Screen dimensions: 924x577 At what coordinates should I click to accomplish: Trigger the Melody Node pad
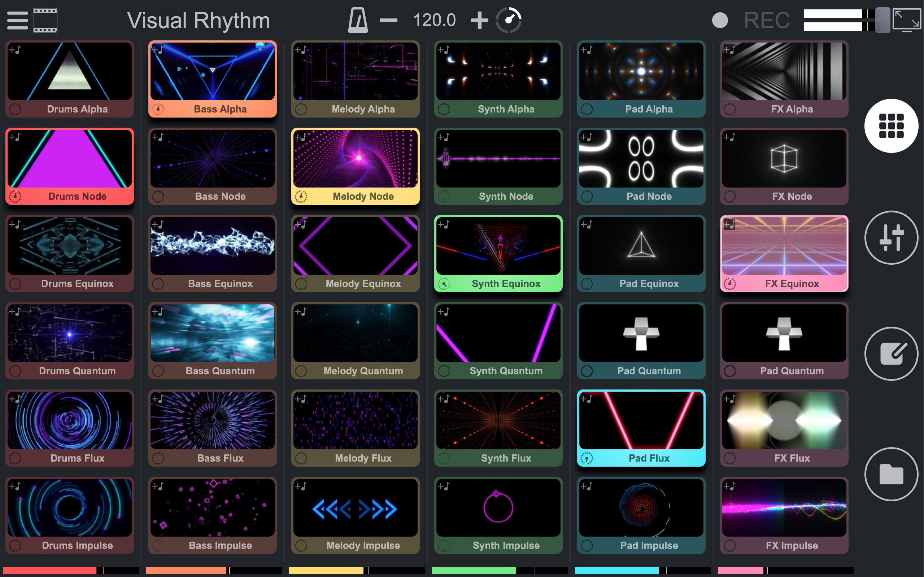(x=355, y=160)
